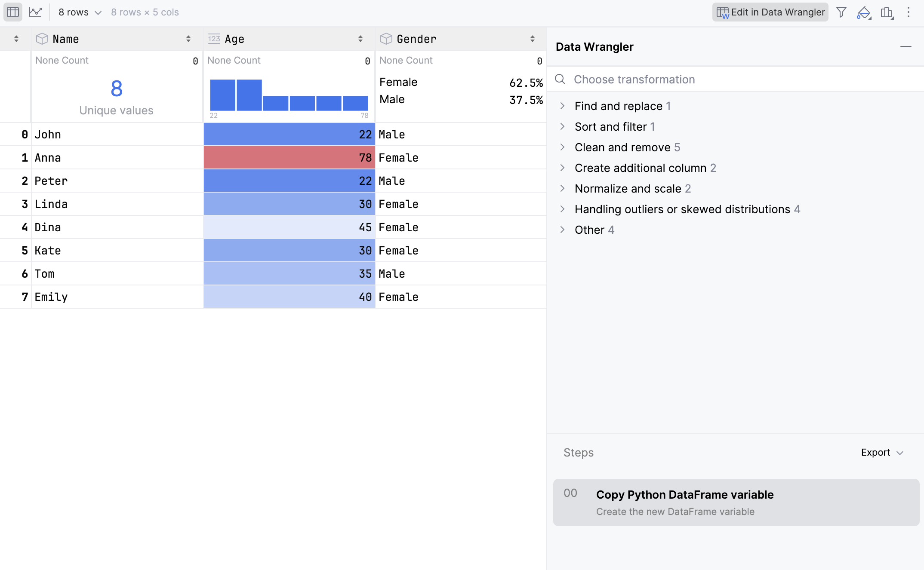Toggle sorting on the Name column
The width and height of the screenshot is (924, 570).
188,38
